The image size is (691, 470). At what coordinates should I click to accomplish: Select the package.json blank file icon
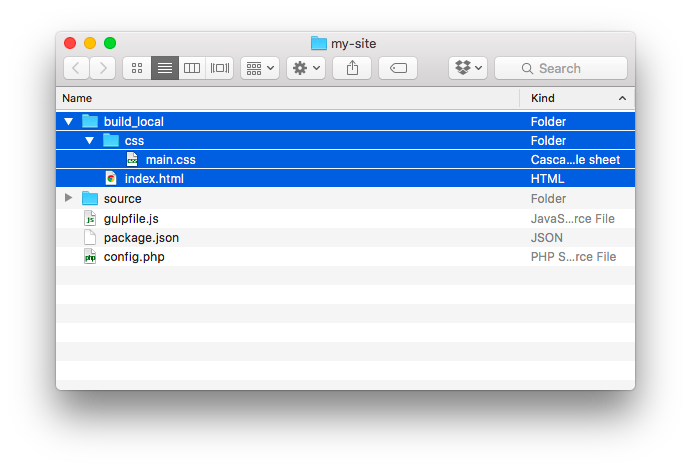[90, 237]
